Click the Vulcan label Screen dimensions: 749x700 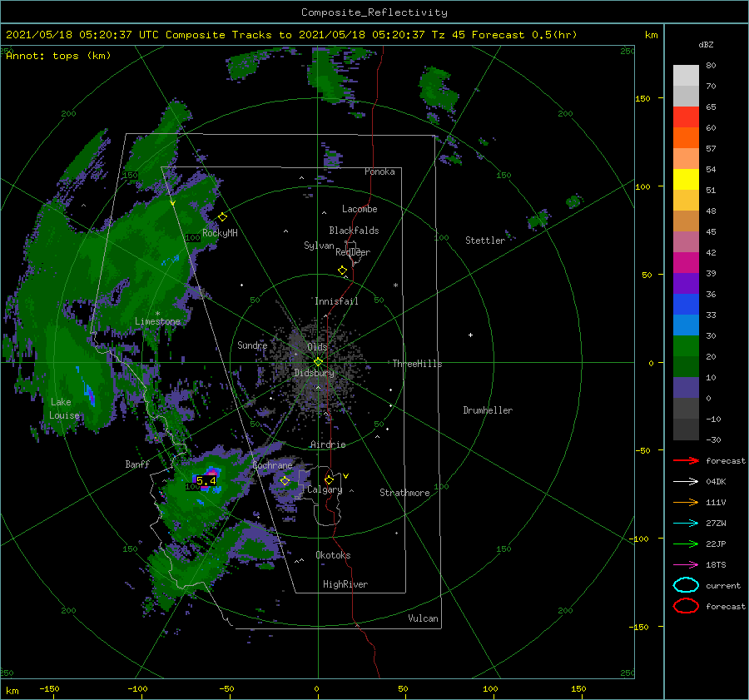(x=423, y=618)
